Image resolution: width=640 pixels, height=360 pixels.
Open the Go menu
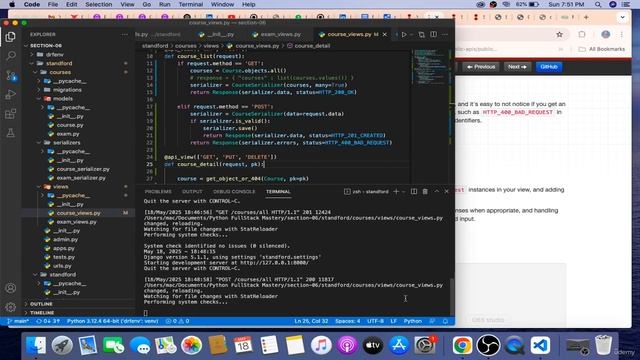tap(147, 4)
